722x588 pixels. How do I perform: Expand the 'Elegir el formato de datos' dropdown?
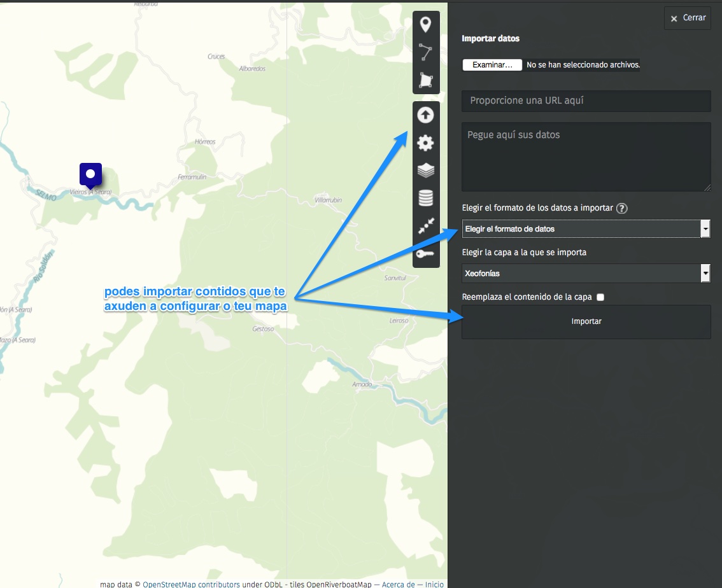(x=586, y=229)
